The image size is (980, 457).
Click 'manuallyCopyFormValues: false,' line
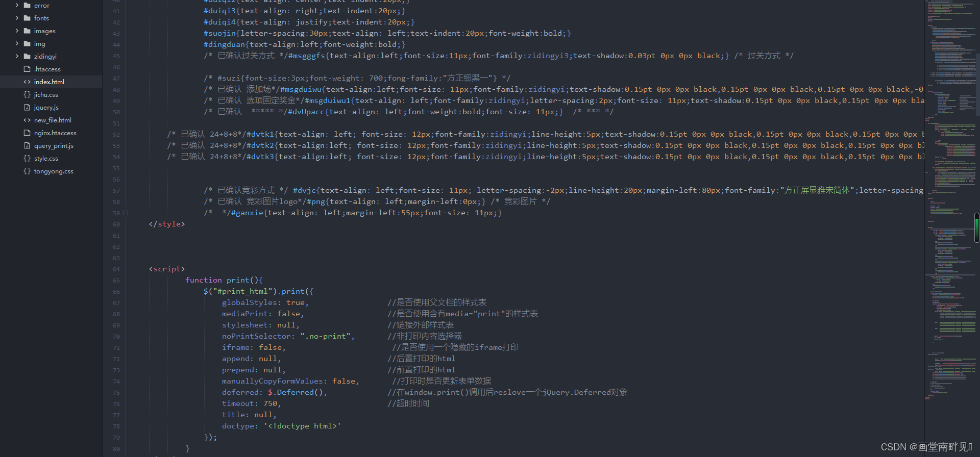(x=291, y=381)
